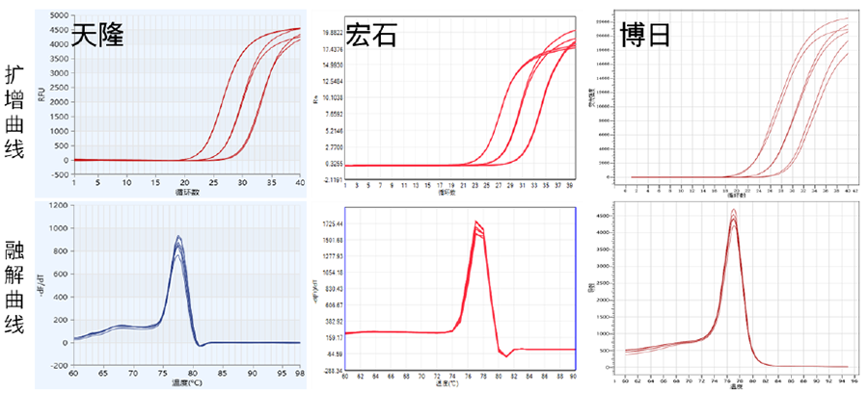Open the 天隆 amplification curve chart
Image resolution: width=868 pixels, height=393 pixels.
[x=170, y=103]
